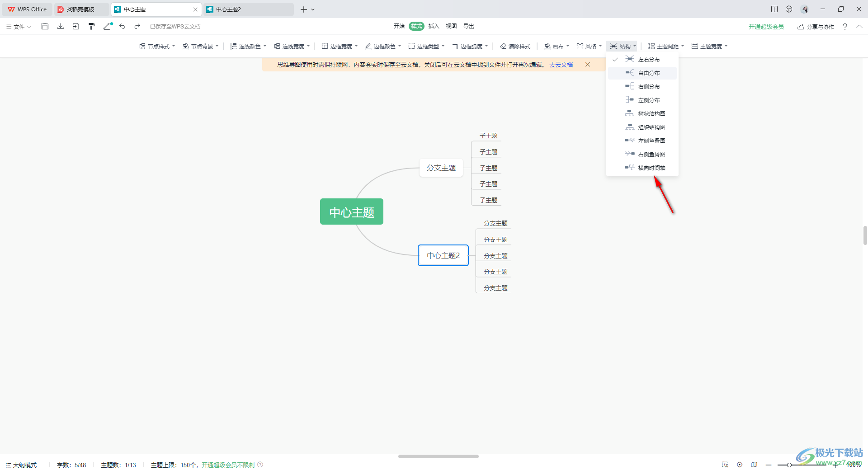Open the 节点背景 dropdown
The image size is (868, 470).
pos(200,46)
